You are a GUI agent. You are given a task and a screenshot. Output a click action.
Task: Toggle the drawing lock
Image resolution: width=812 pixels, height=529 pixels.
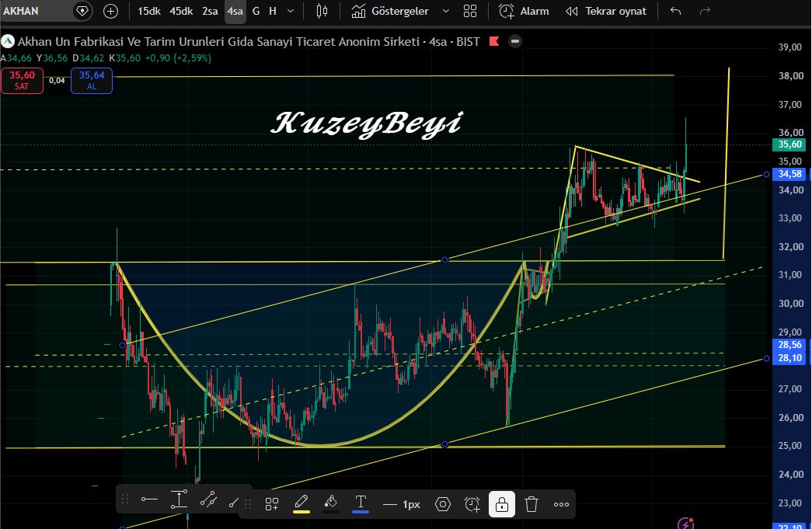coord(502,504)
